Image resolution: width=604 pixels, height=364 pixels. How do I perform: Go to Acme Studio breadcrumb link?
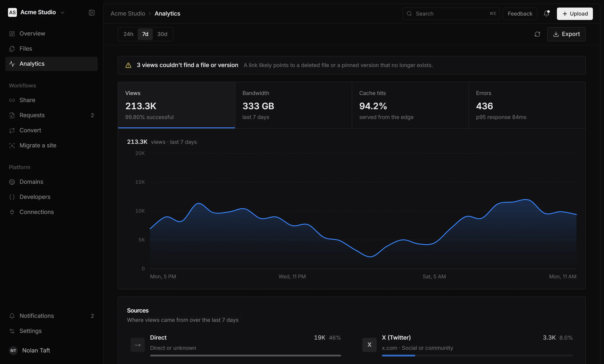[x=128, y=14]
